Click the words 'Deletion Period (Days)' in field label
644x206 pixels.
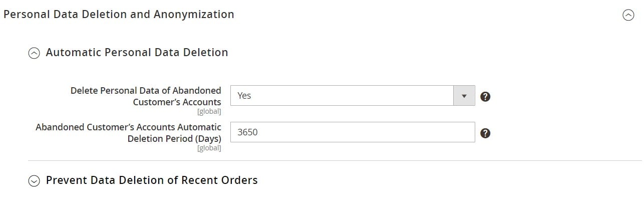[x=174, y=139]
